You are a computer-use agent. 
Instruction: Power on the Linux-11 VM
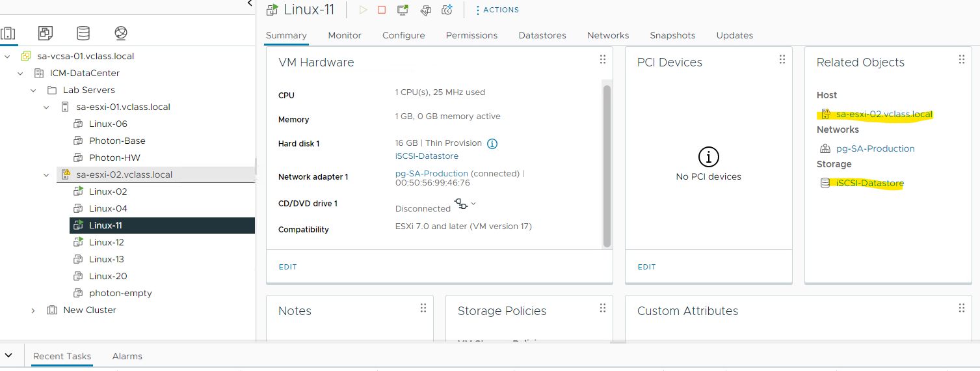[364, 10]
